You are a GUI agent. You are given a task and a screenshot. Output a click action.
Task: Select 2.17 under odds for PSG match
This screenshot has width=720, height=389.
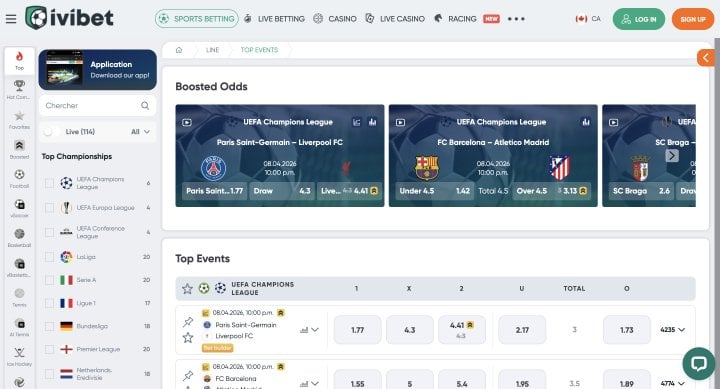tap(522, 330)
